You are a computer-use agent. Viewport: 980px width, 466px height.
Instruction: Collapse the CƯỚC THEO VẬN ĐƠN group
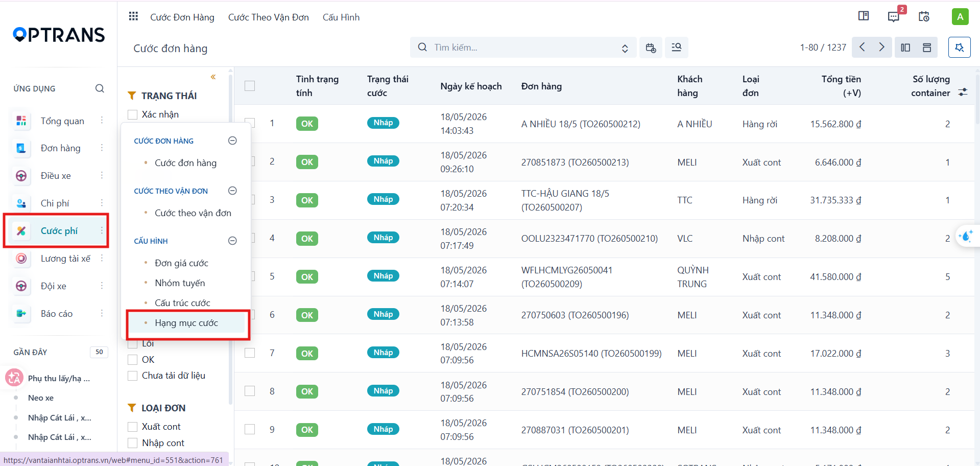[x=232, y=191]
